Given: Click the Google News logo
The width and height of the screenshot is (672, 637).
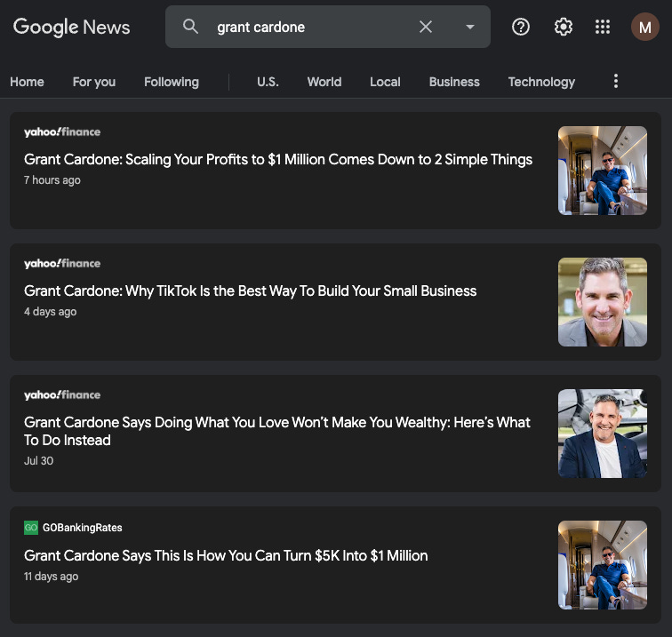Looking at the screenshot, I should tap(71, 27).
